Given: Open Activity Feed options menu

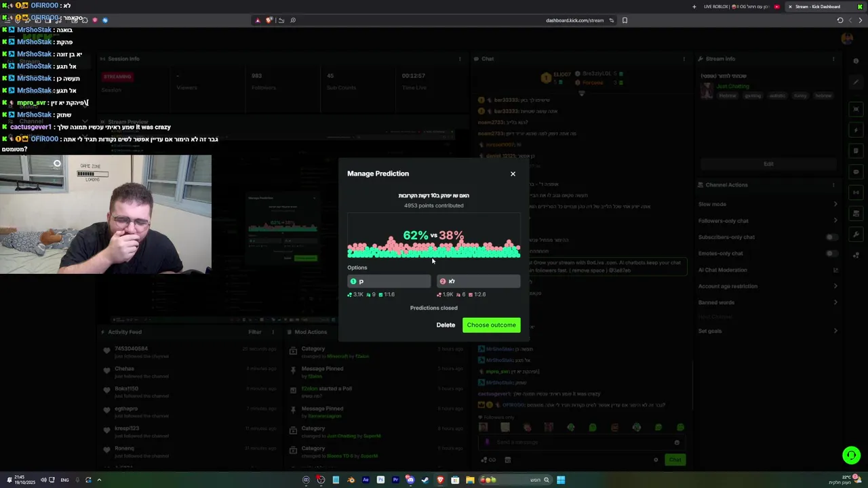Looking at the screenshot, I should click(273, 332).
